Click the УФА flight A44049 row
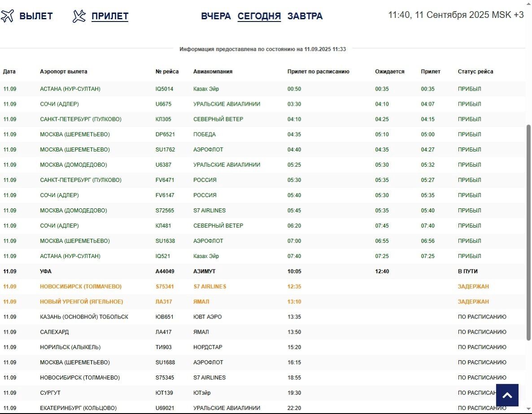The height and width of the screenshot is (414, 532). 165,272
